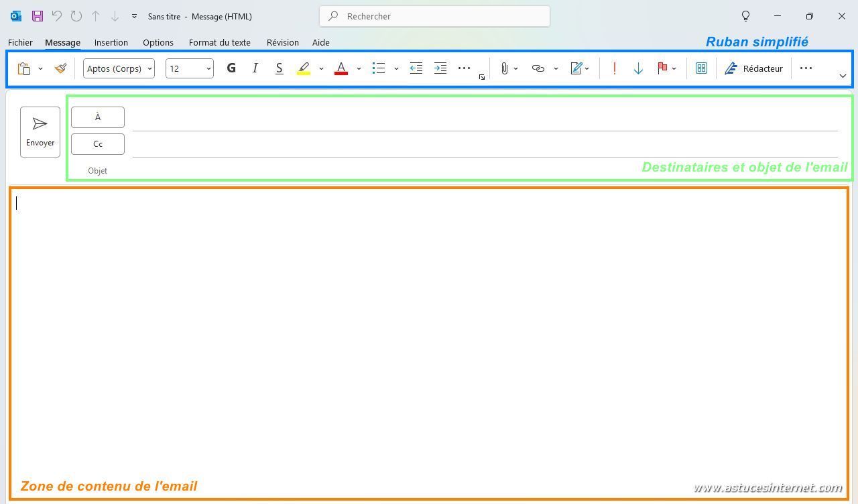Show more formatting options ellipsis

point(464,68)
